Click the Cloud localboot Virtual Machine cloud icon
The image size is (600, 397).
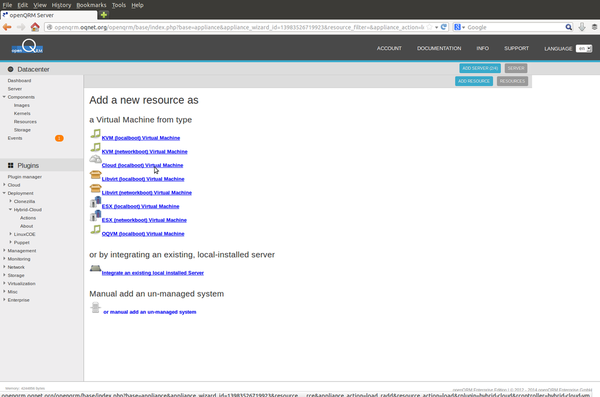click(95, 159)
